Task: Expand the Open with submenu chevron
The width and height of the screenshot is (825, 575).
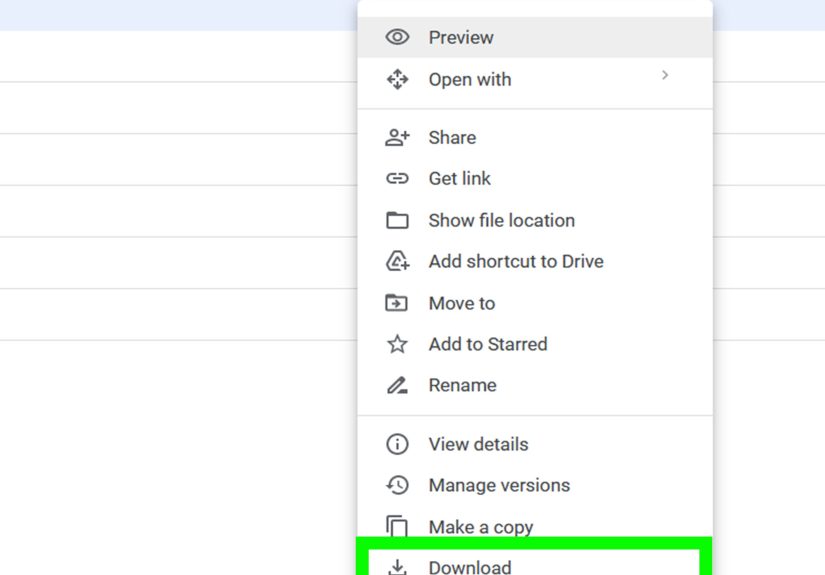Action: point(665,75)
